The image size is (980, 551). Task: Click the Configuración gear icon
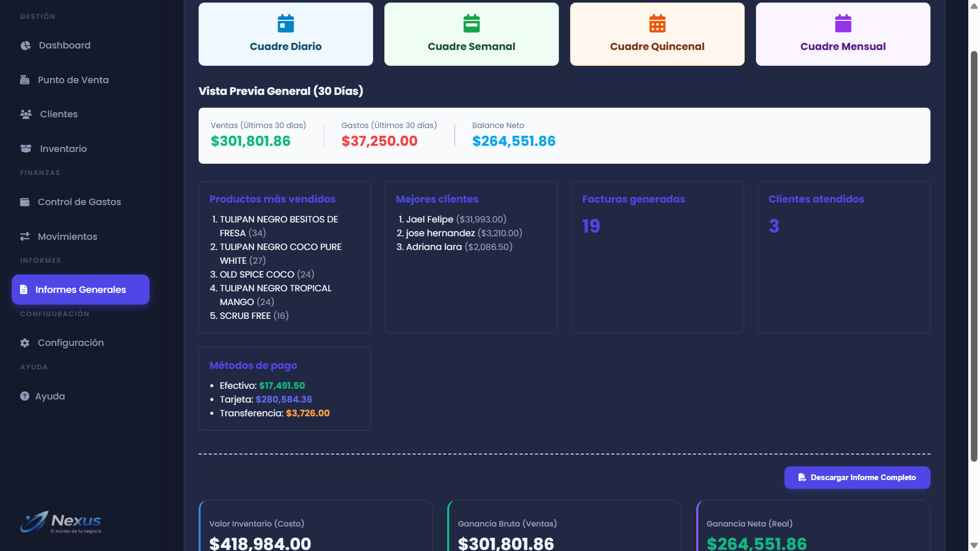pyautogui.click(x=24, y=343)
